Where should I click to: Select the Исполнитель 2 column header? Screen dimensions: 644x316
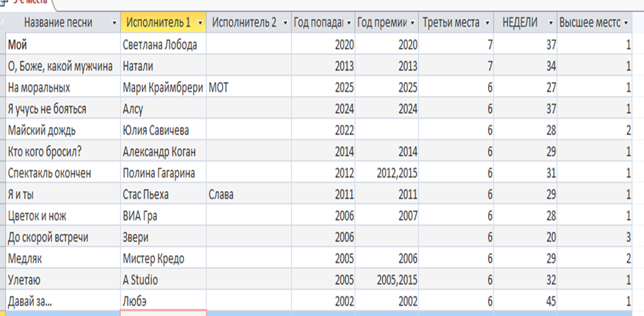249,23
